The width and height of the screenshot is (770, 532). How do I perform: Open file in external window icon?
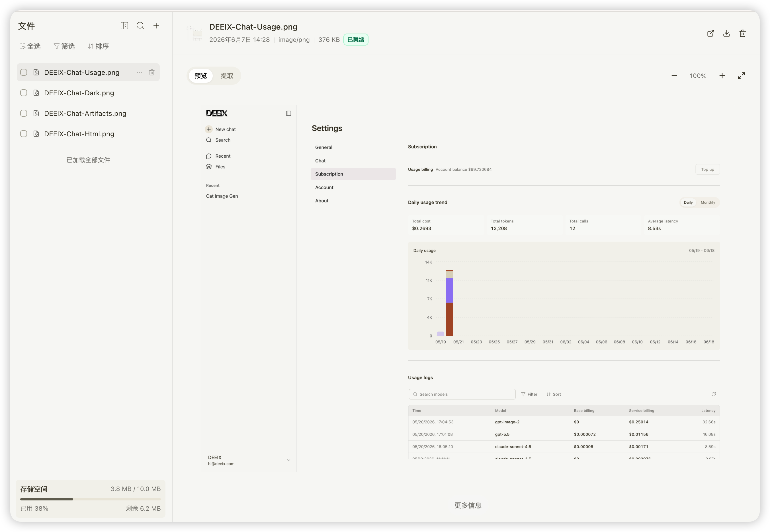[710, 33]
